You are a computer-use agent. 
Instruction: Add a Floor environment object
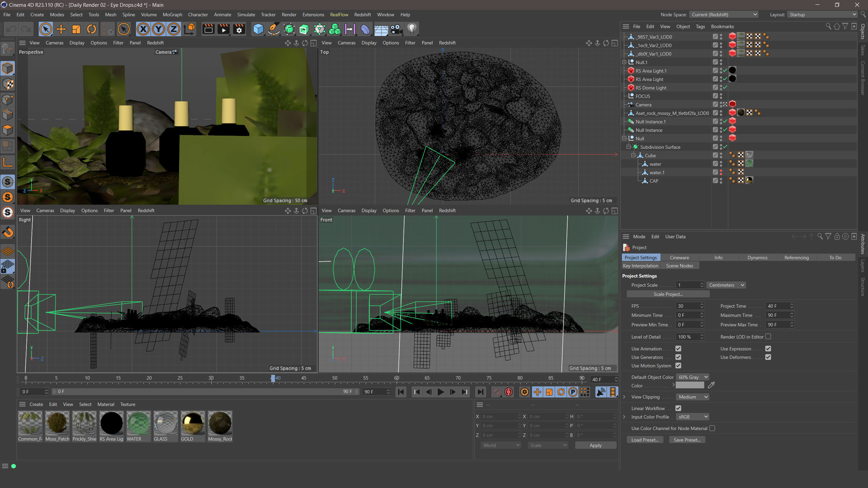[x=381, y=29]
